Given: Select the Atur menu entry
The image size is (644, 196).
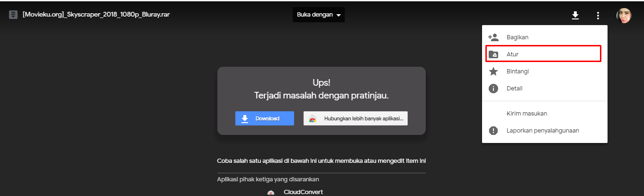Looking at the screenshot, I should (544, 54).
